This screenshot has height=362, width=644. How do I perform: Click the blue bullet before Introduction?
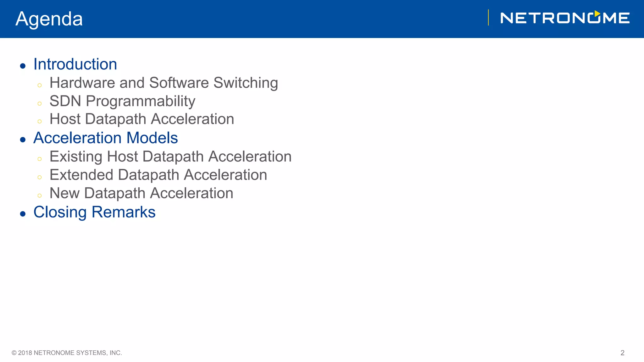(x=23, y=66)
